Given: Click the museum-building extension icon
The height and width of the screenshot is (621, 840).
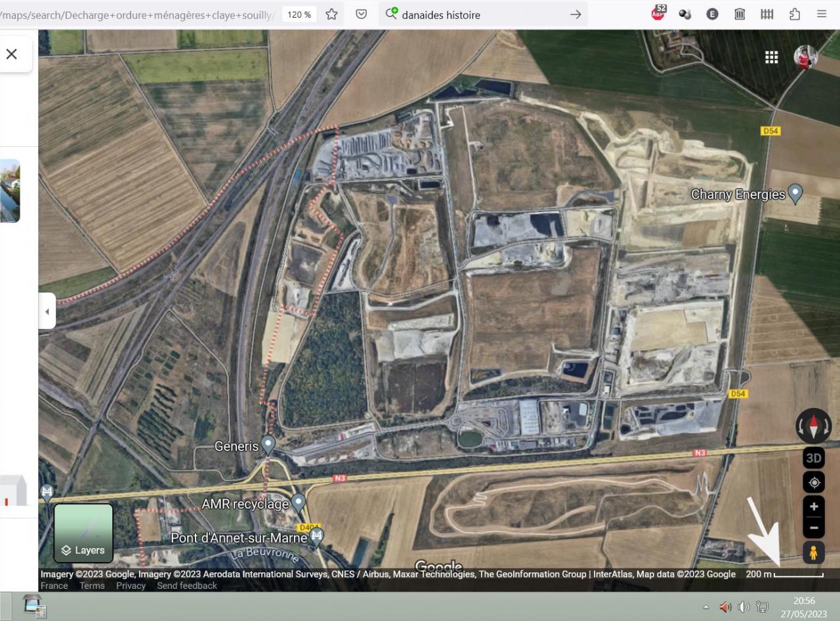Looking at the screenshot, I should click(740, 14).
